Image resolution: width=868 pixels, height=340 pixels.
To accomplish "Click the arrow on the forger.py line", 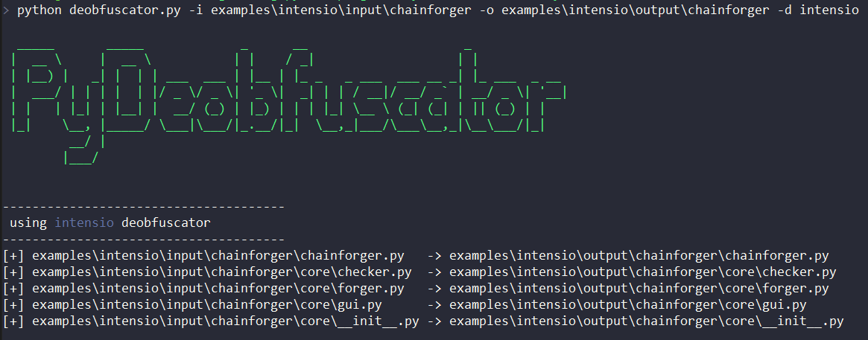I will (x=434, y=289).
